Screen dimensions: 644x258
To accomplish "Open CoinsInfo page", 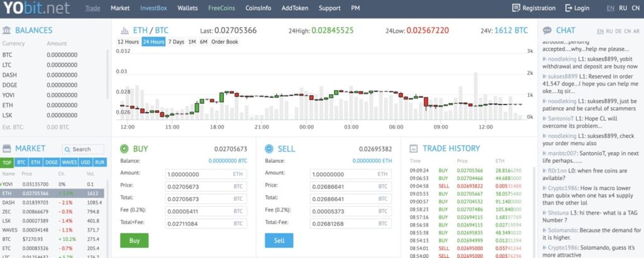I will click(x=258, y=8).
